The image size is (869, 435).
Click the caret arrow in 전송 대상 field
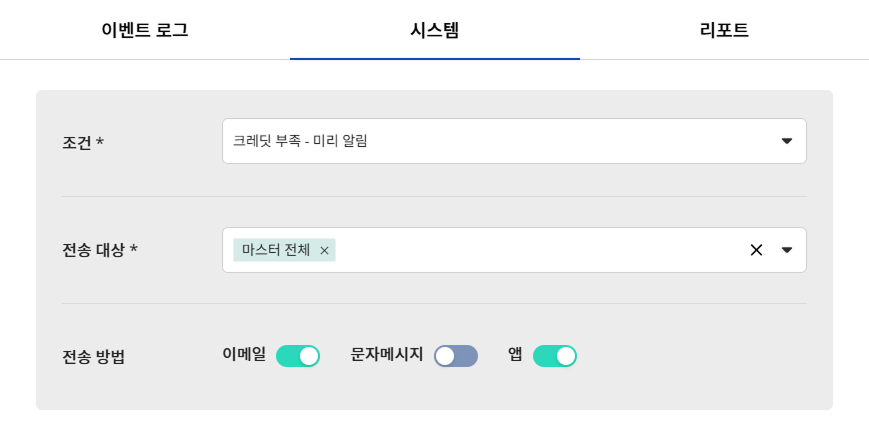(786, 250)
